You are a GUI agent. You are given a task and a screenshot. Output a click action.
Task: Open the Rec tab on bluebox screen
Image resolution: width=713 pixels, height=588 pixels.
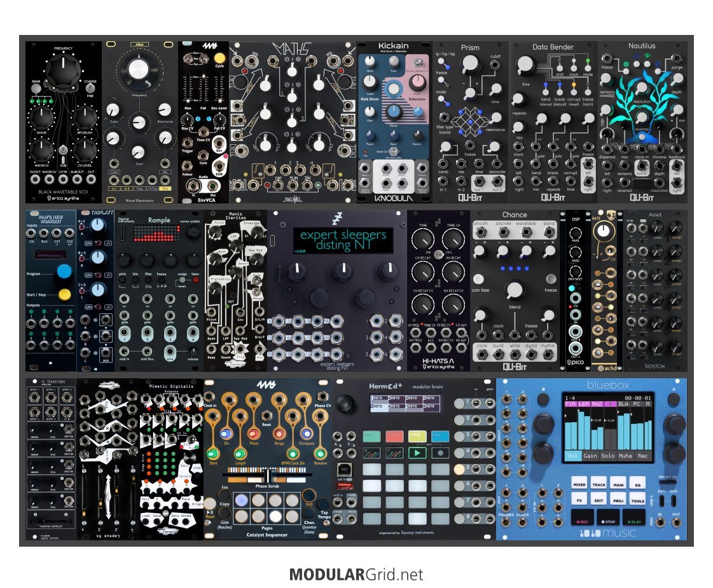(642, 455)
